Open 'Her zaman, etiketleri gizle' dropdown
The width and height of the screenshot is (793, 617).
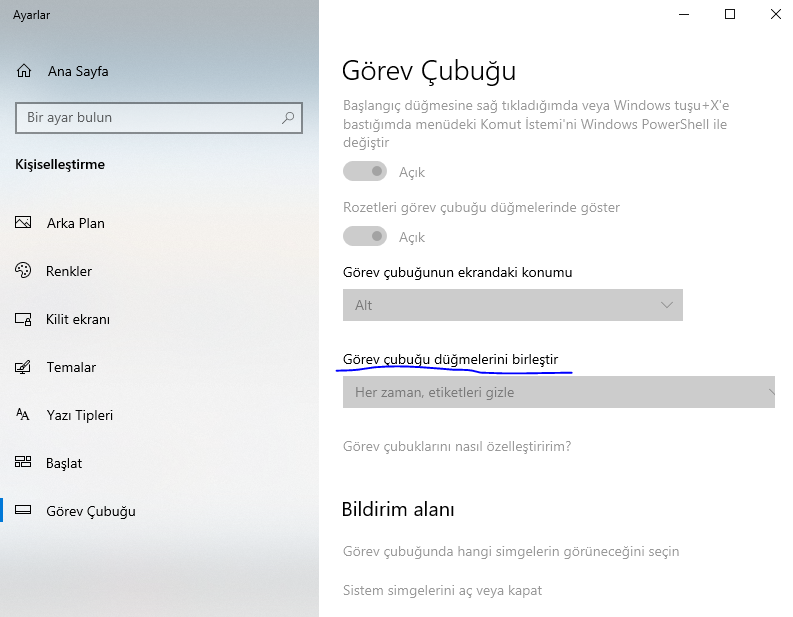[559, 392]
